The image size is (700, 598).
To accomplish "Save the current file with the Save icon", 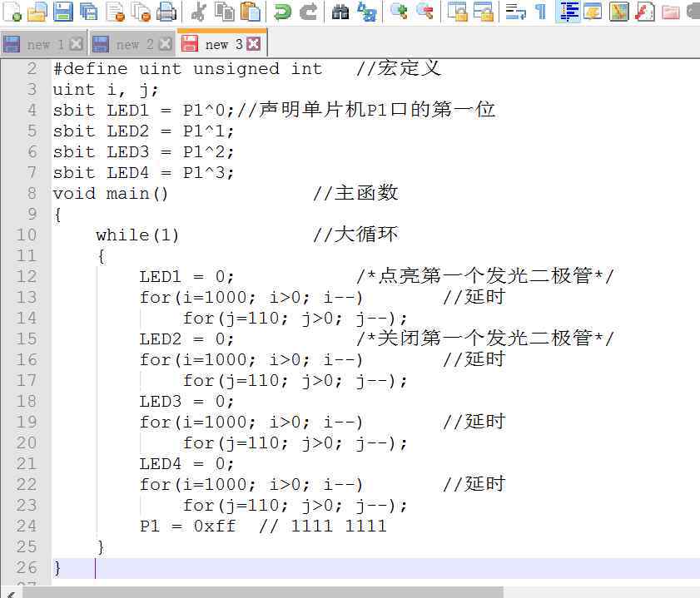I will (x=63, y=11).
